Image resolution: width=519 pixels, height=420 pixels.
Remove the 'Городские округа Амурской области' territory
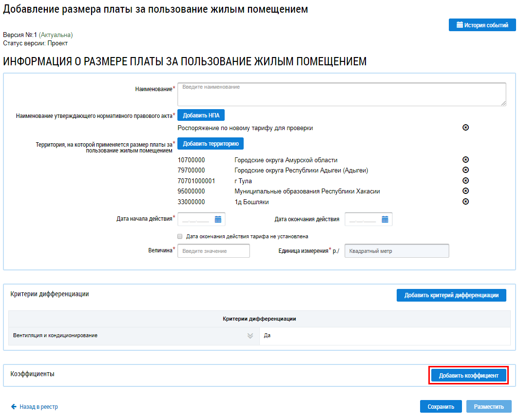[465, 160]
